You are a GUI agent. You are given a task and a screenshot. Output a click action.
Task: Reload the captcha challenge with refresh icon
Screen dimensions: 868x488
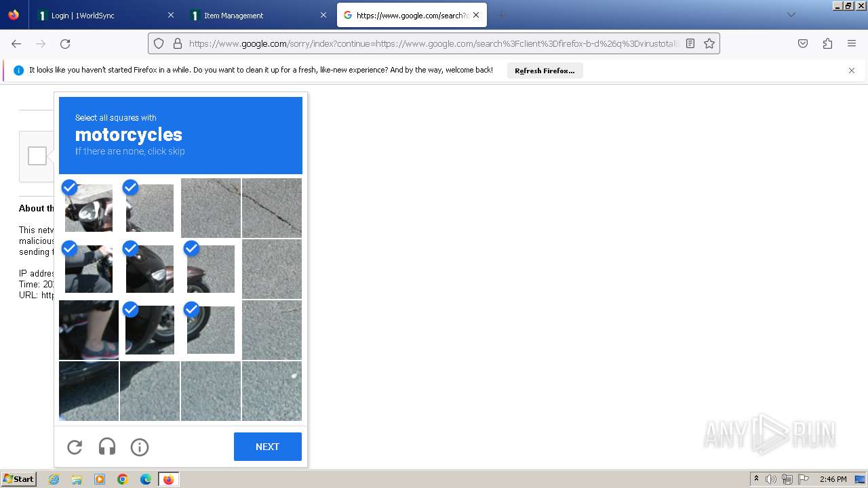click(75, 447)
